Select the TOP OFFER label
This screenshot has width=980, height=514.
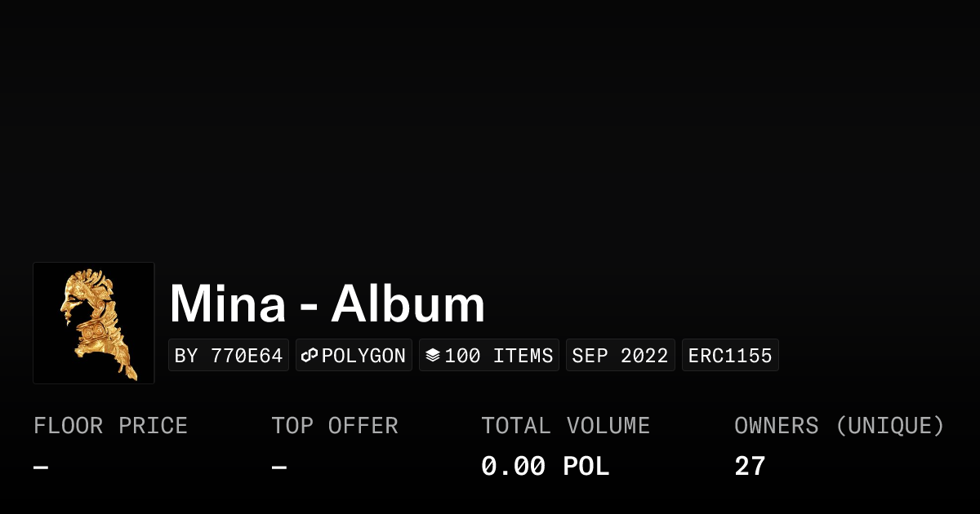335,426
